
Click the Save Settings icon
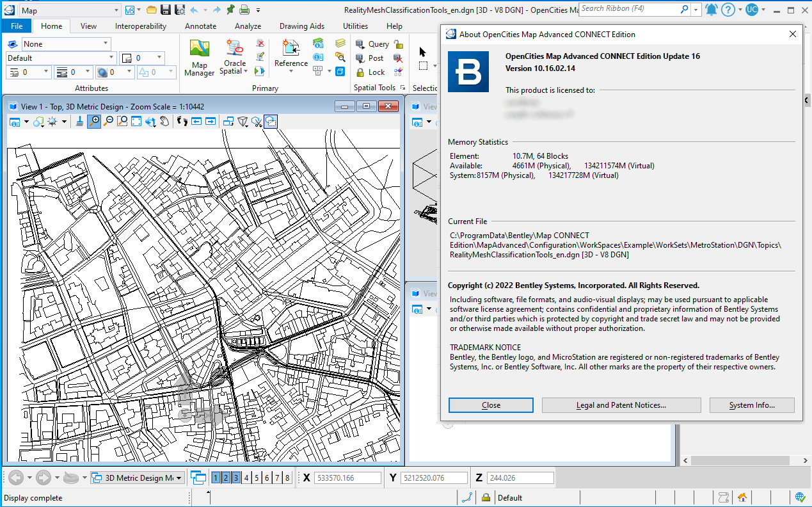(180, 10)
